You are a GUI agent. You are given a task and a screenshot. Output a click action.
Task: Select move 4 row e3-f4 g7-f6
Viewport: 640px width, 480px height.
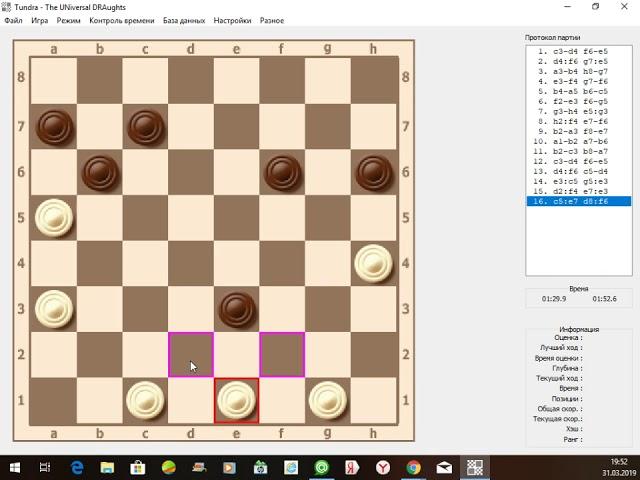(x=579, y=81)
